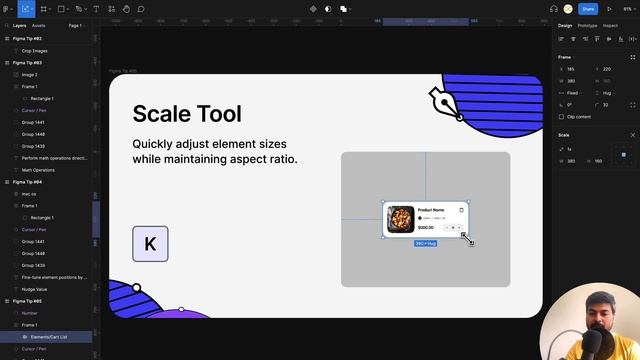Switch to the Design tab
The image size is (640, 360).
565,25
